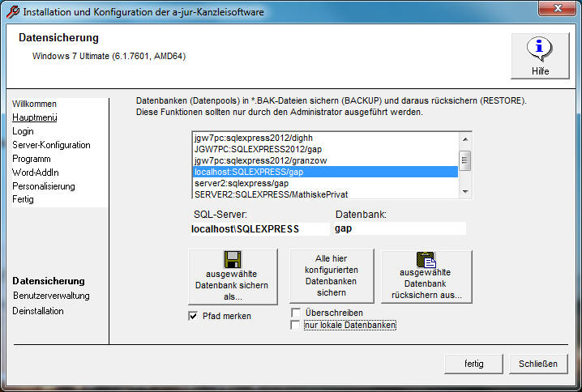Toggle the Pfad merken checkbox
The image size is (582, 392).
[193, 316]
